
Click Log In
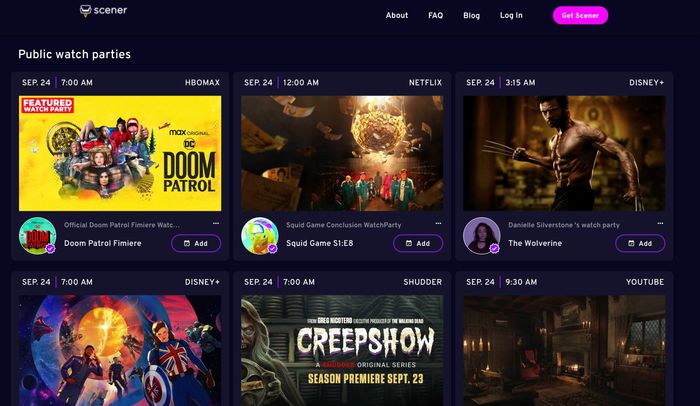point(511,15)
